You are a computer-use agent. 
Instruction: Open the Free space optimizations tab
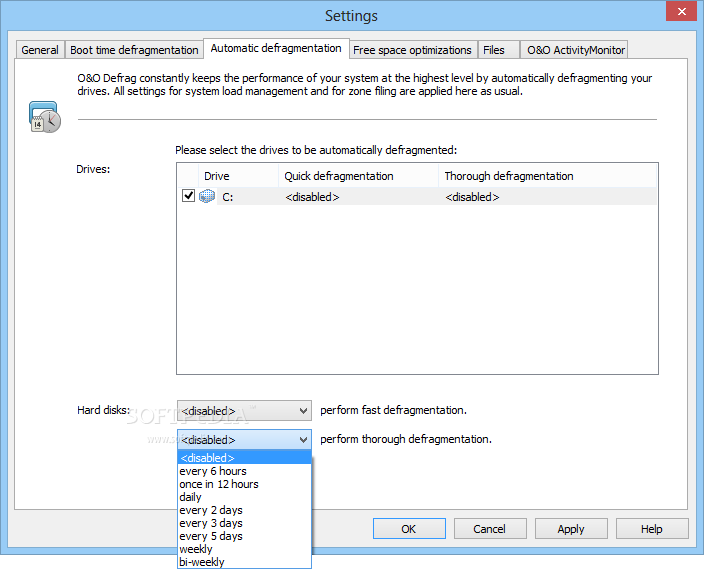tap(412, 50)
